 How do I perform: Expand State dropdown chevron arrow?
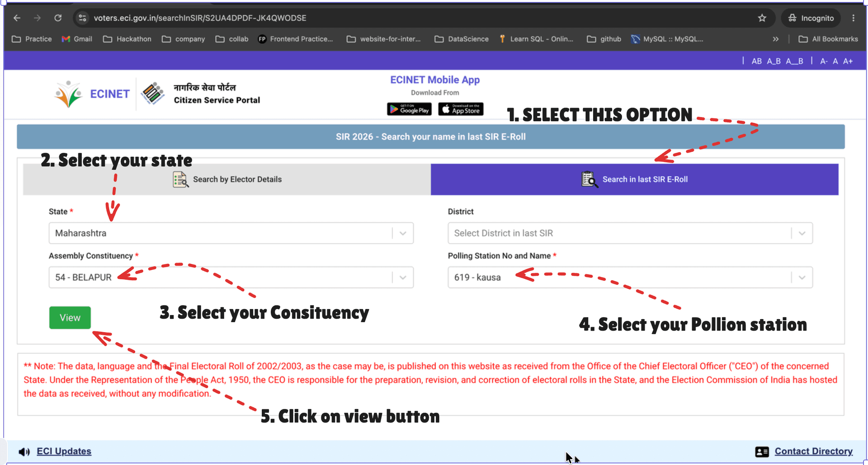point(403,233)
